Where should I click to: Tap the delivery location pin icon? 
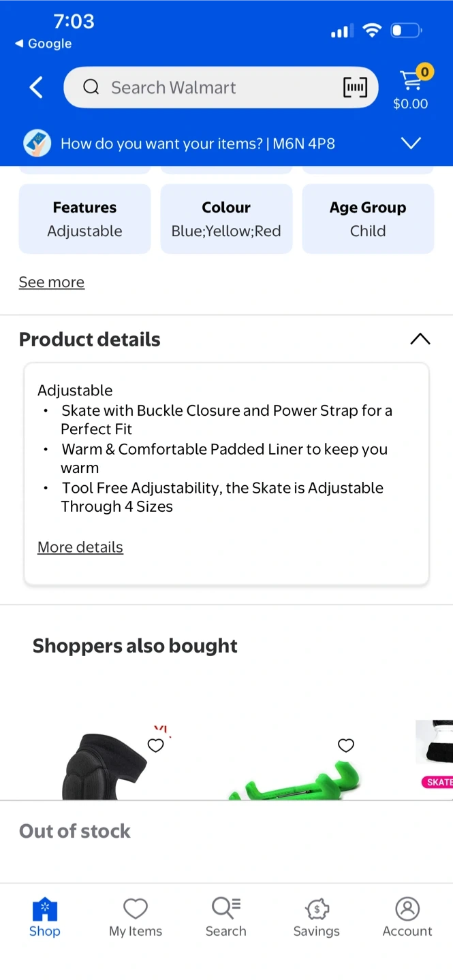click(x=37, y=144)
